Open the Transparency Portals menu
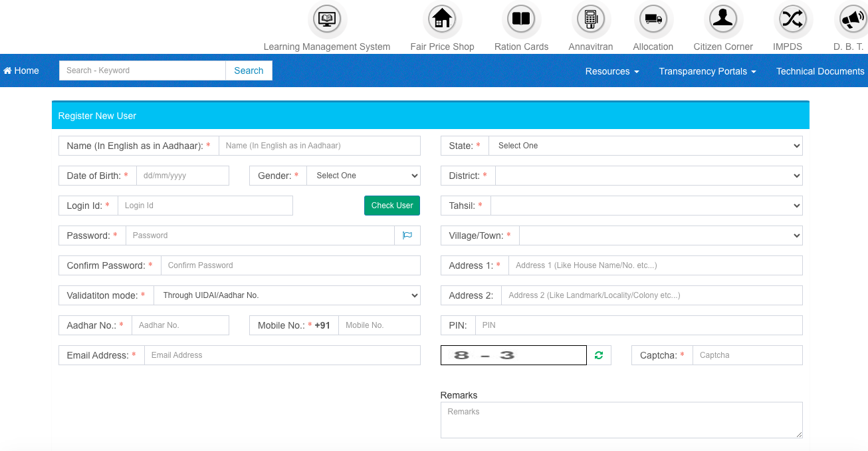This screenshot has width=868, height=451. point(706,71)
